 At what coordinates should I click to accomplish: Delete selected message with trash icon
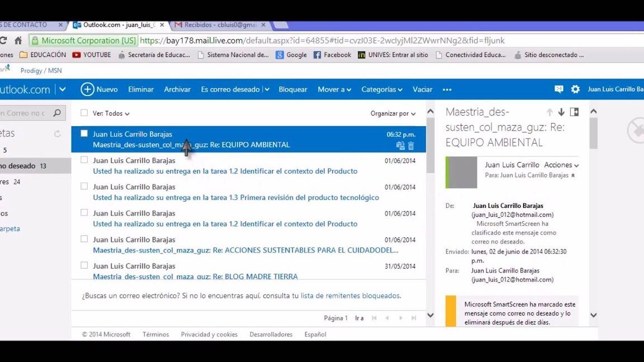[x=411, y=145]
